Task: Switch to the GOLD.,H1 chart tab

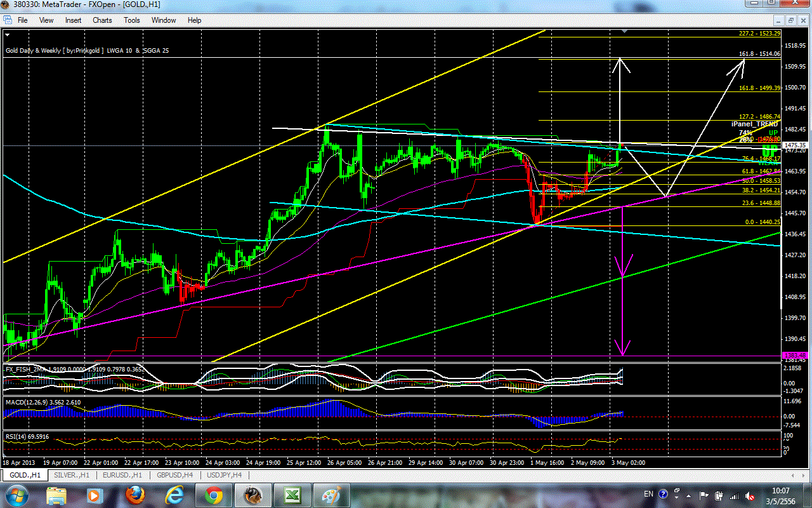Action: [25, 475]
